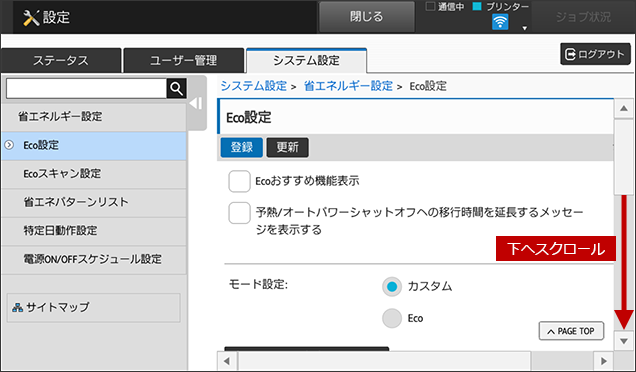This screenshot has height=372, width=636.
Task: Click 省エネルギー設定 breadcrumb link
Action: 348,86
